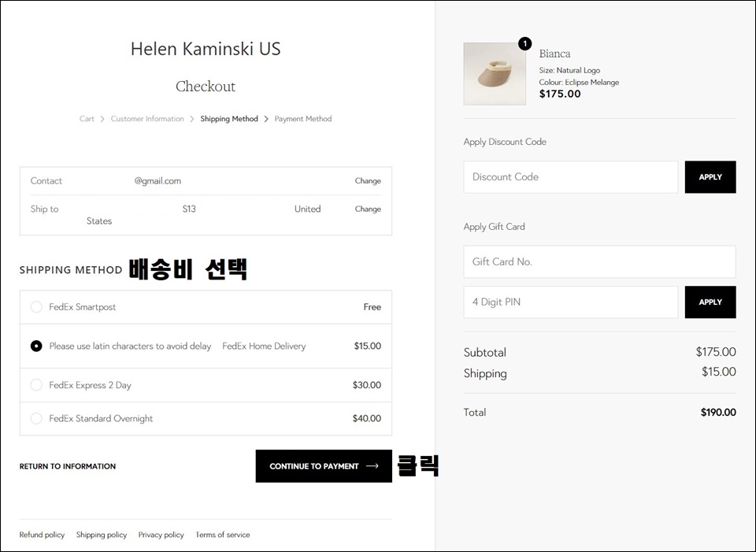Screen dimensions: 756x552
Task: Click Return to Information link
Action: coord(68,466)
